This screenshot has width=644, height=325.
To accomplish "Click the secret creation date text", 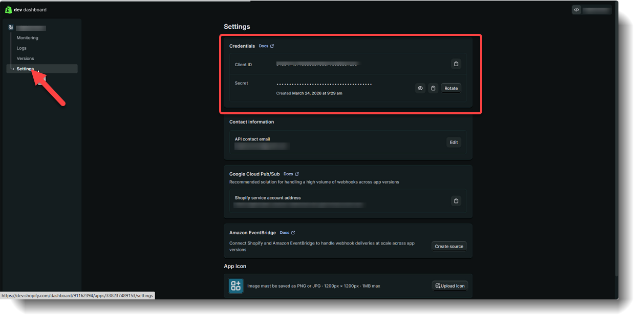I will tap(309, 93).
